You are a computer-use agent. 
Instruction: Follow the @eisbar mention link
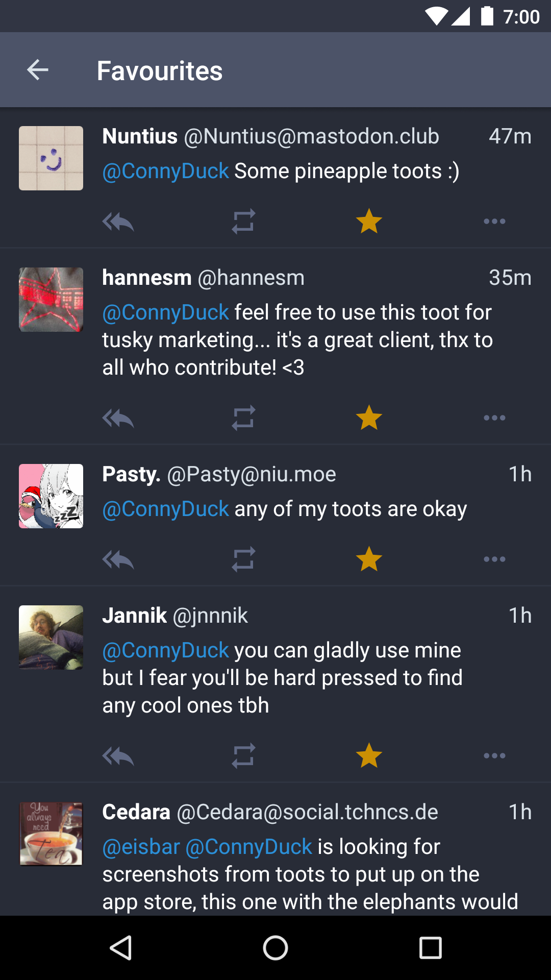click(x=141, y=847)
